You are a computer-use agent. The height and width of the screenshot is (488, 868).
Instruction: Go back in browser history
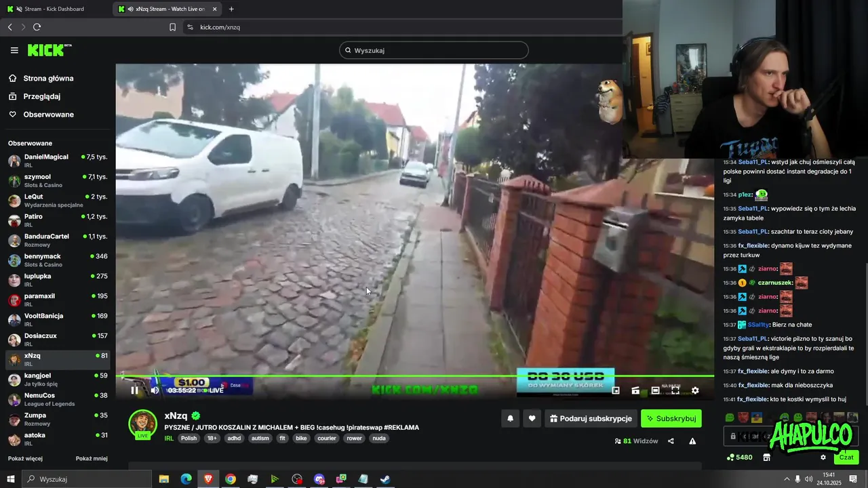pos(9,27)
